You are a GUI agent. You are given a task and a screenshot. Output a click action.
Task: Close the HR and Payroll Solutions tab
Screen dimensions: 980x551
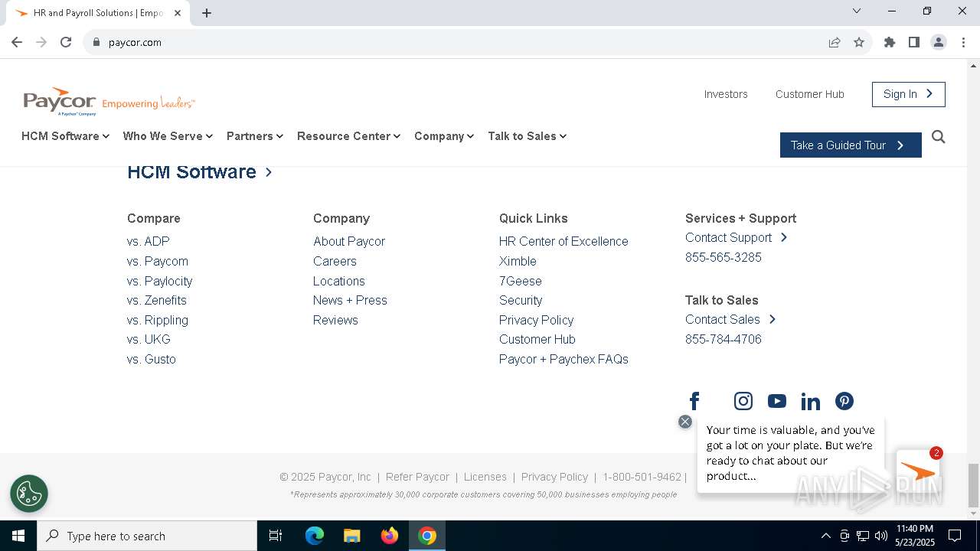[x=178, y=13]
